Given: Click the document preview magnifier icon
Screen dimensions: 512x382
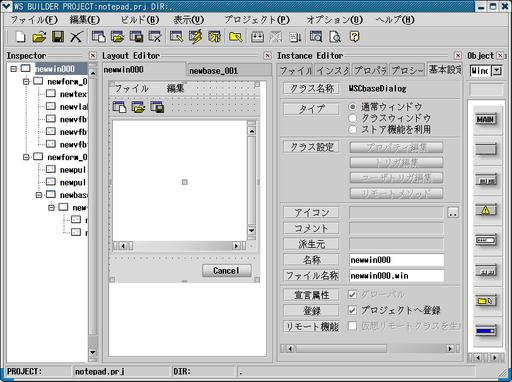Looking at the screenshot, I should point(335,37).
